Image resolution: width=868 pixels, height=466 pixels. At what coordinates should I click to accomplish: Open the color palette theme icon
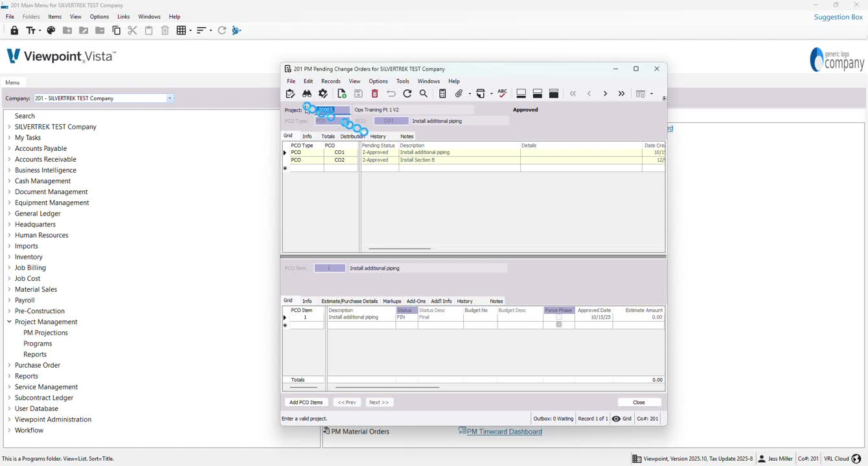51,30
